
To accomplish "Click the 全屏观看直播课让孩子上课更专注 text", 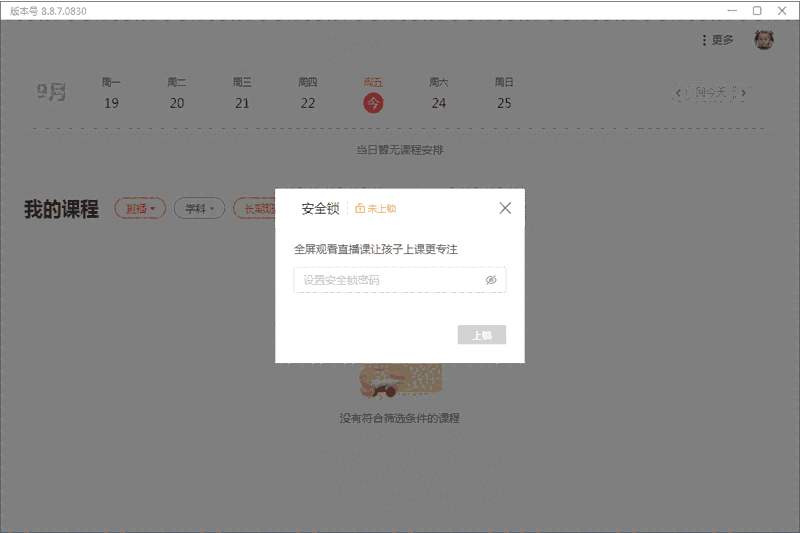I will 376,249.
